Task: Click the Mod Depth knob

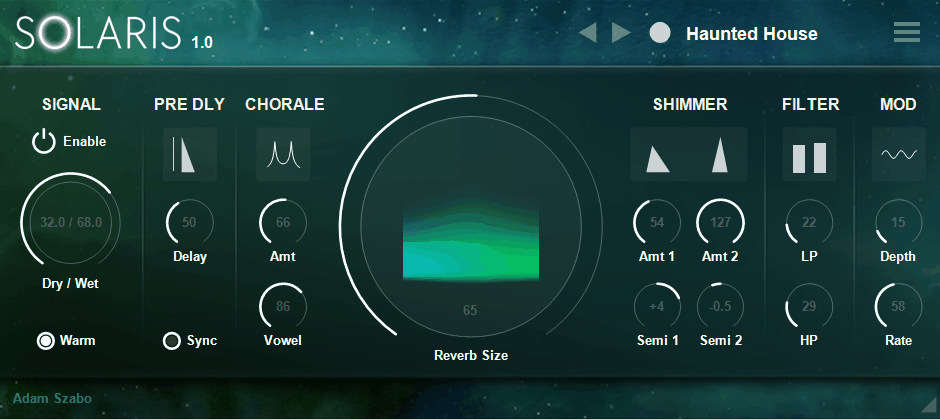Action: click(x=899, y=222)
